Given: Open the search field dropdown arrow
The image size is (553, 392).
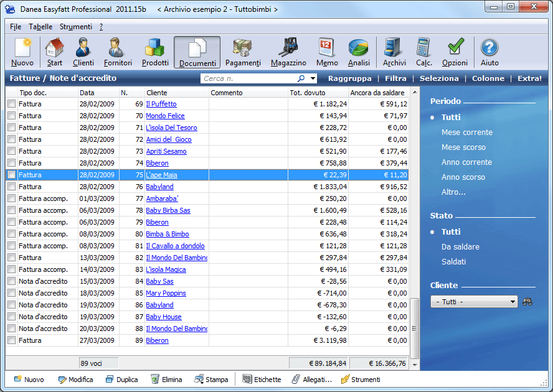Looking at the screenshot, I should 313,78.
